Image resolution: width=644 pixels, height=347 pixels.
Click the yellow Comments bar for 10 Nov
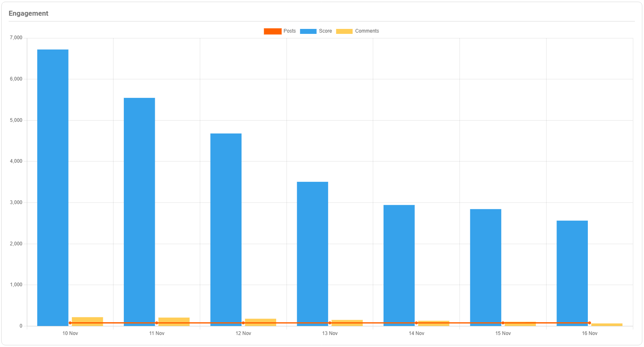pyautogui.click(x=88, y=319)
